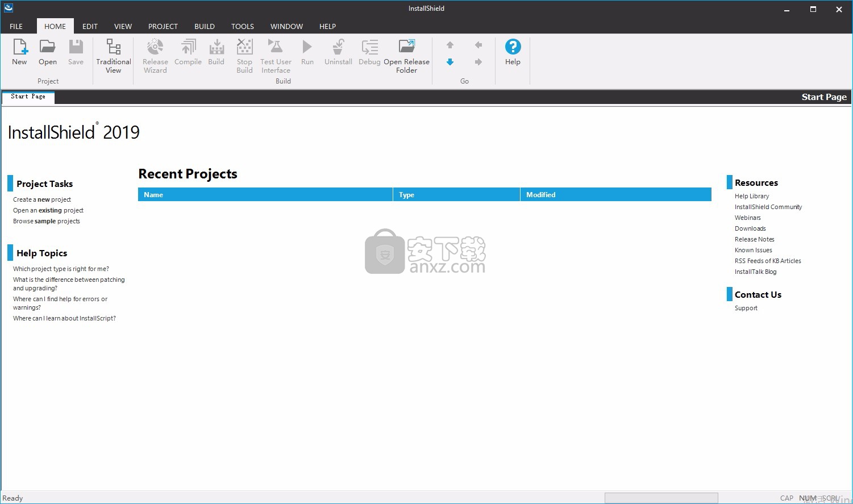The width and height of the screenshot is (853, 504).
Task: Open the BUILD ribbon tab
Action: pos(205,26)
